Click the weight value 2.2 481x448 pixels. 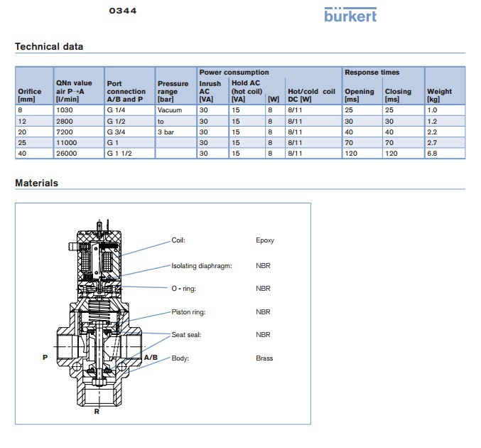point(432,132)
